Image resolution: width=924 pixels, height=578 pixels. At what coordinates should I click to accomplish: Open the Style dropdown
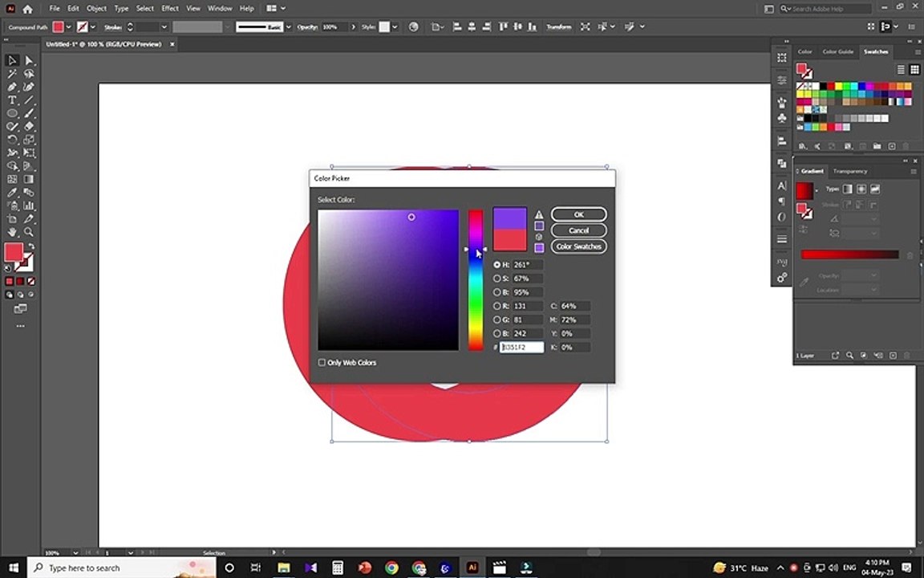point(395,27)
